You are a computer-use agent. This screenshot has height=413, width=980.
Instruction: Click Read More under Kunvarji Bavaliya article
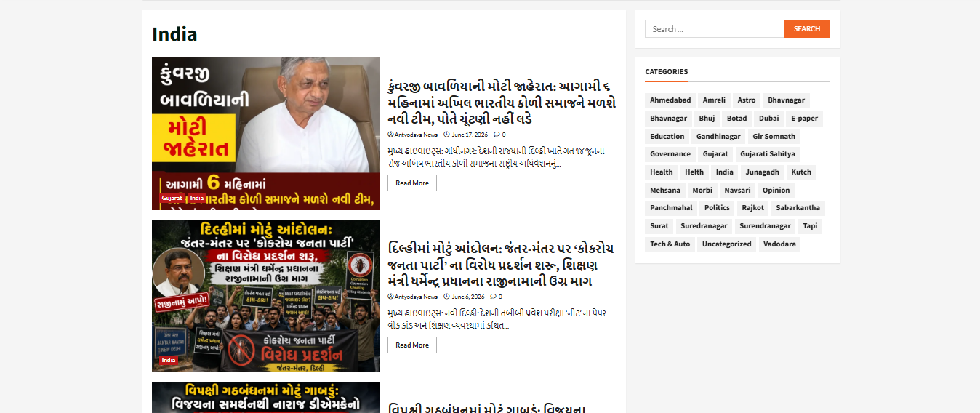(x=412, y=183)
